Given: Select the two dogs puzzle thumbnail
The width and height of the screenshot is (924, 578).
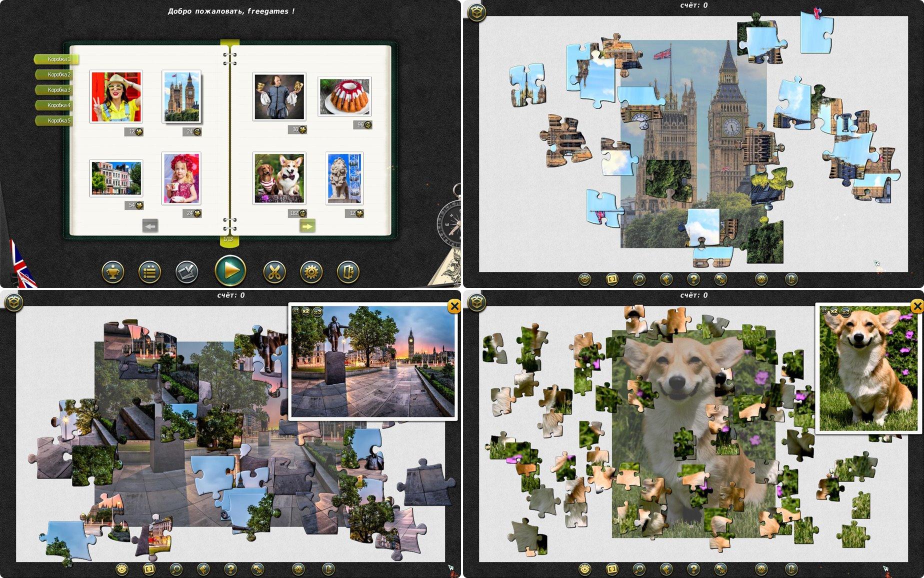Looking at the screenshot, I should point(279,178).
